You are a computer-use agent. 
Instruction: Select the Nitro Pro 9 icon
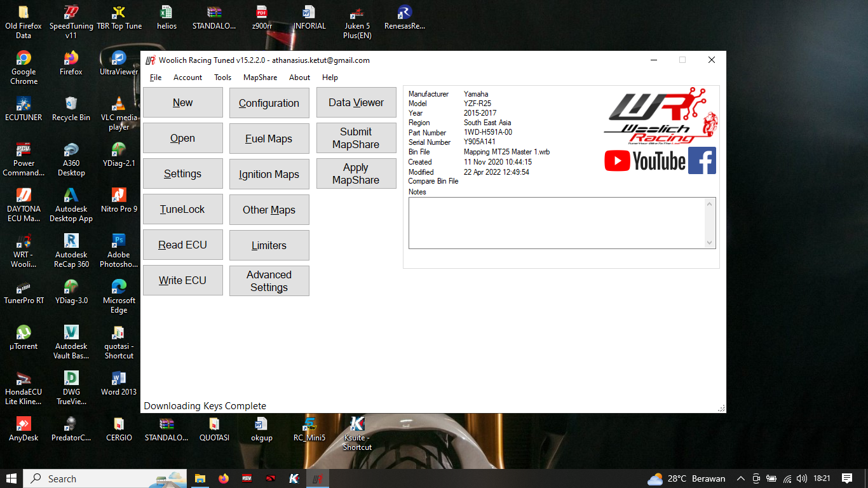click(x=119, y=200)
